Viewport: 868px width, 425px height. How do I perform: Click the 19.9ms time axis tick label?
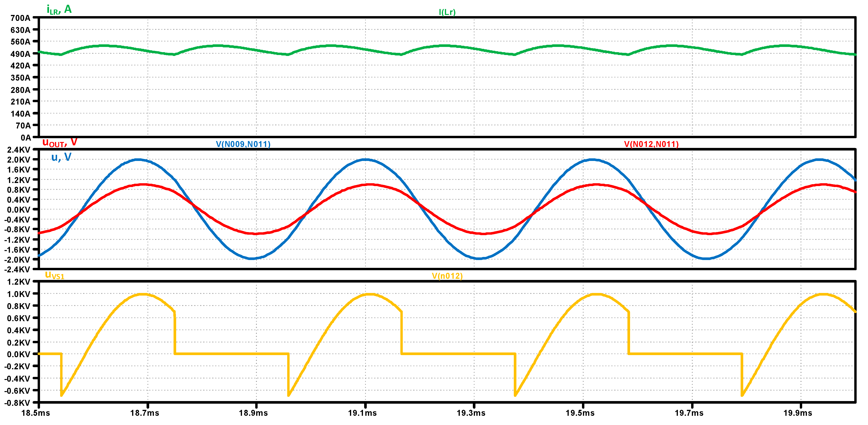click(798, 413)
